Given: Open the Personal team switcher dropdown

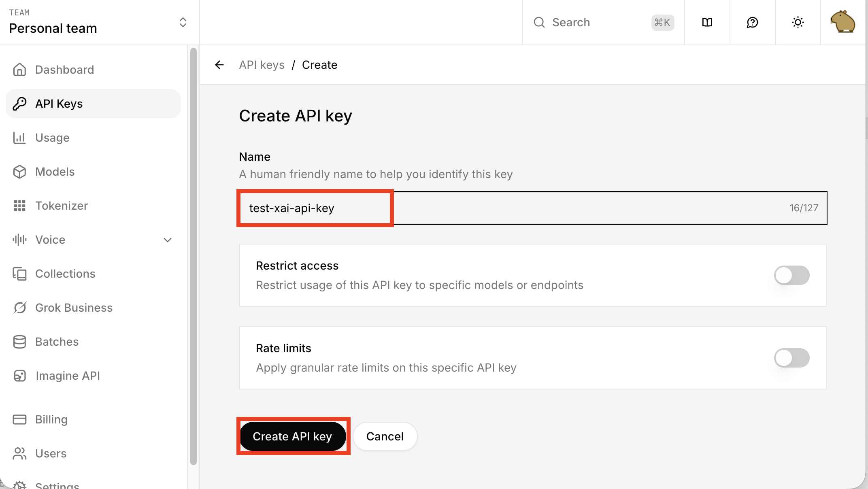Looking at the screenshot, I should [183, 22].
